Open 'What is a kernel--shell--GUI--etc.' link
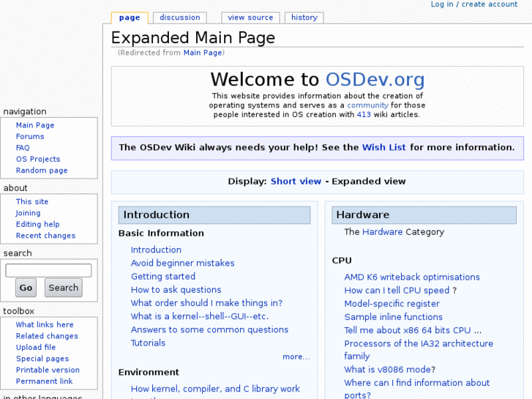Viewport: 532px width, 399px height. (x=200, y=316)
